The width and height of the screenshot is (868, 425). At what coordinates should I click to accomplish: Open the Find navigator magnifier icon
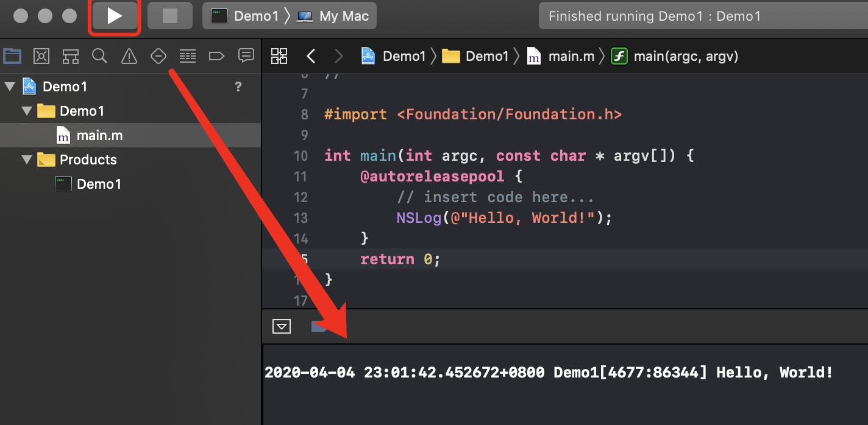tap(99, 56)
